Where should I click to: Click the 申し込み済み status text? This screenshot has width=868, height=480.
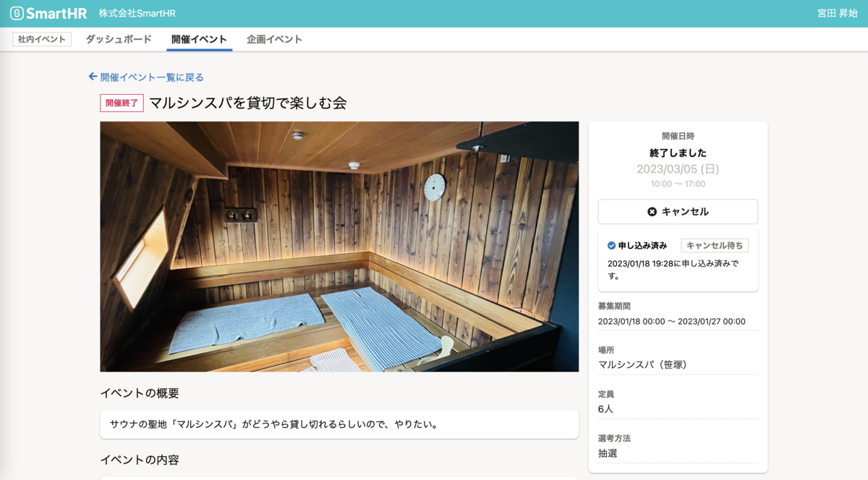642,246
